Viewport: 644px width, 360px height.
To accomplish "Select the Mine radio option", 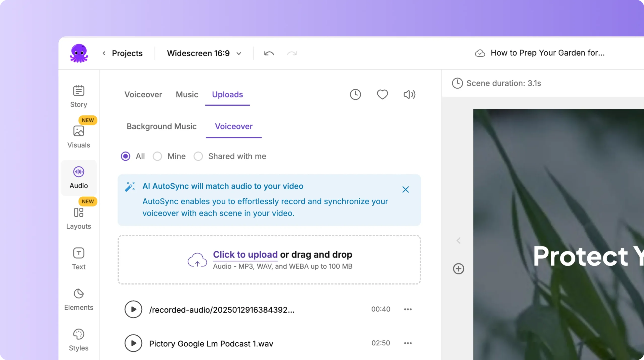I will [x=157, y=156].
